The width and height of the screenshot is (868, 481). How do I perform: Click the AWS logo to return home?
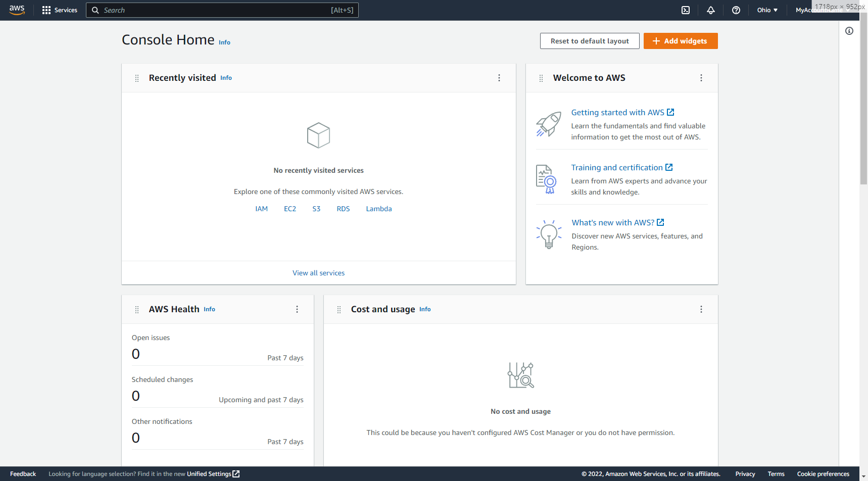coord(17,10)
